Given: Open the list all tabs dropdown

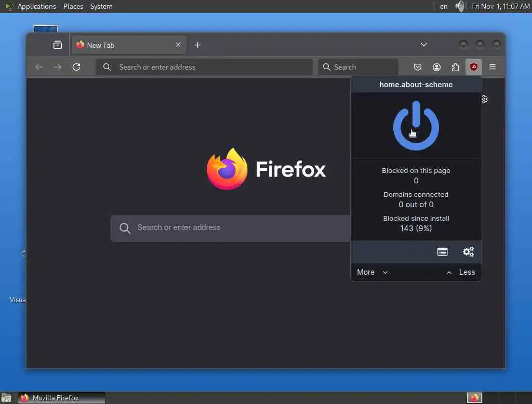Looking at the screenshot, I should pyautogui.click(x=424, y=45).
